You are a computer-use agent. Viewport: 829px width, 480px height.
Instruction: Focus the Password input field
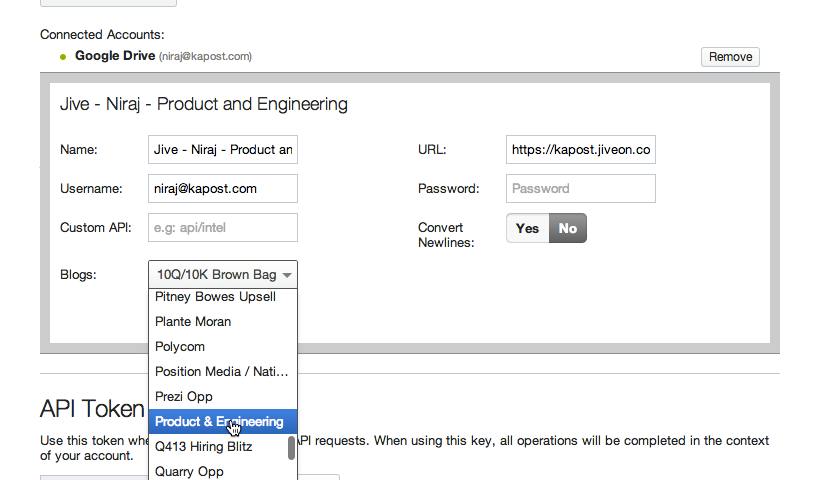click(581, 189)
